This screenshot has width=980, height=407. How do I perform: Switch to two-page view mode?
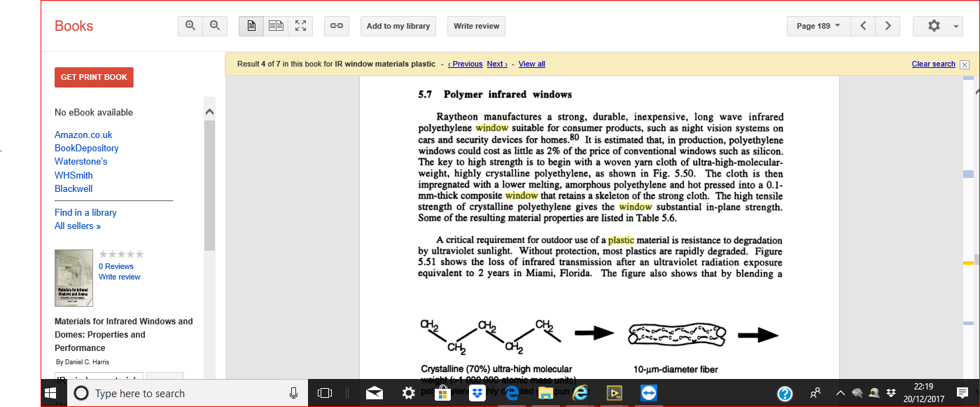pyautogui.click(x=276, y=26)
